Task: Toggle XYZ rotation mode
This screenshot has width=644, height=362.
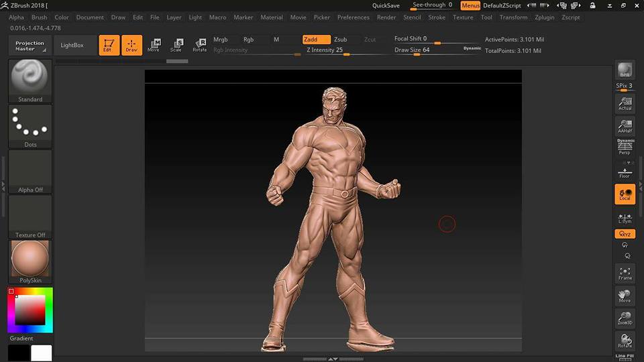Action: click(625, 234)
